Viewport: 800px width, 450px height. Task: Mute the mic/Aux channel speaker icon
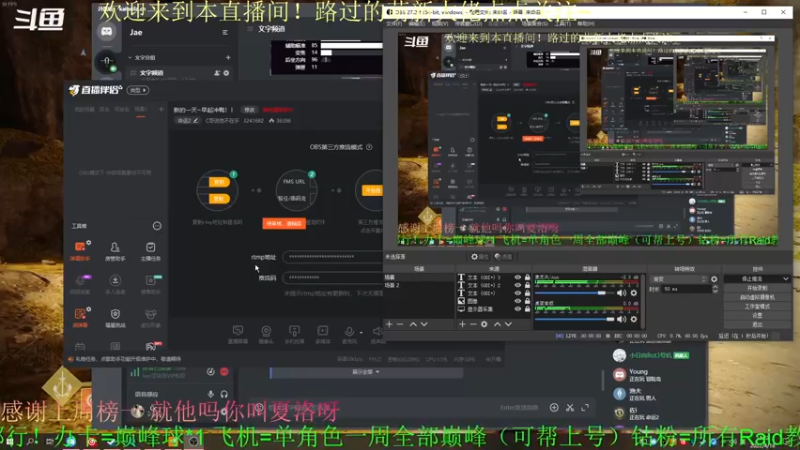(621, 293)
